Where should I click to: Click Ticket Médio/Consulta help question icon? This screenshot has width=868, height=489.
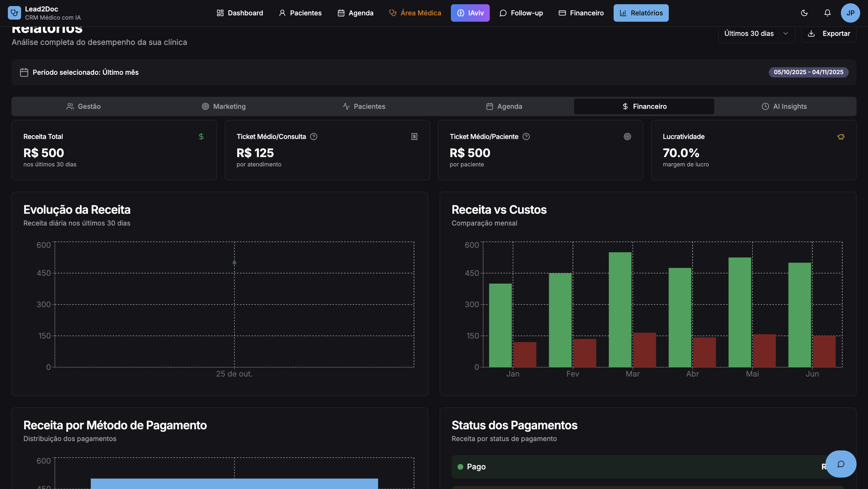click(x=314, y=137)
